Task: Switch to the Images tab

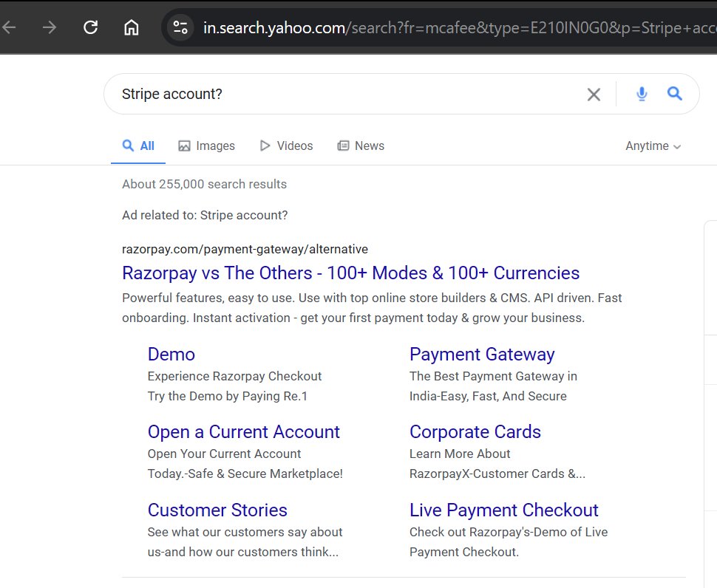Action: 206,146
